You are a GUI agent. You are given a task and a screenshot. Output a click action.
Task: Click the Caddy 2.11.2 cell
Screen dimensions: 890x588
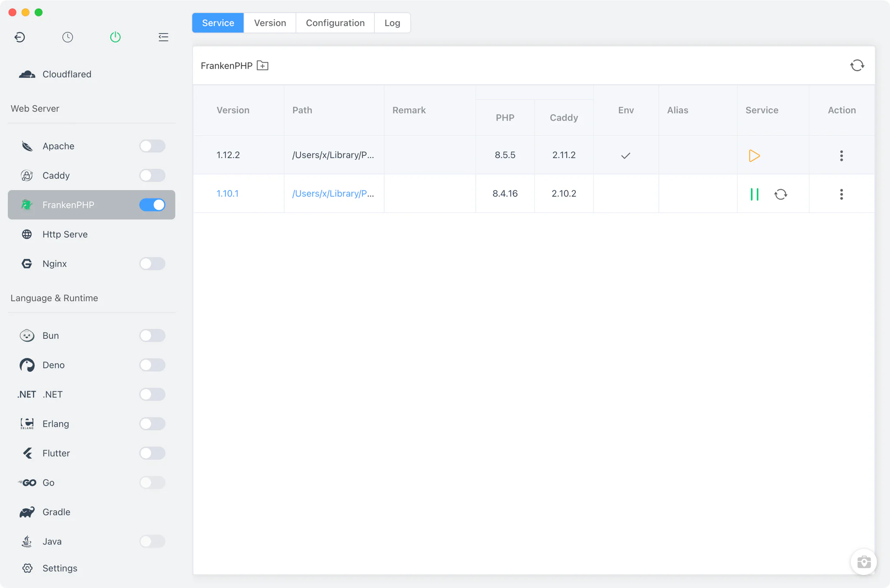pos(564,155)
